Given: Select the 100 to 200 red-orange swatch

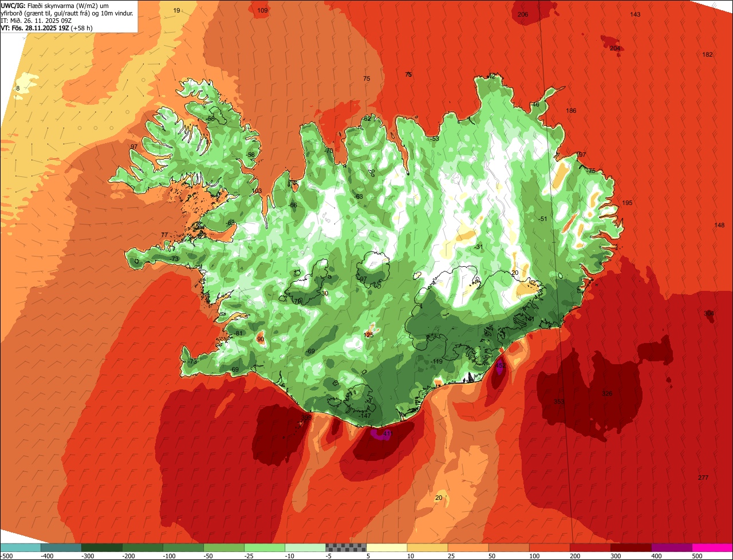Looking at the screenshot, I should (x=549, y=547).
